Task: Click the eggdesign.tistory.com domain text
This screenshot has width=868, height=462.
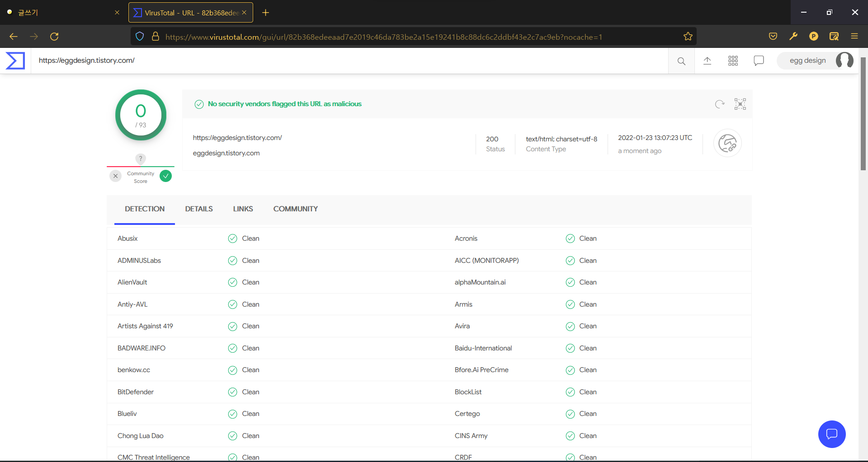Action: tap(226, 153)
